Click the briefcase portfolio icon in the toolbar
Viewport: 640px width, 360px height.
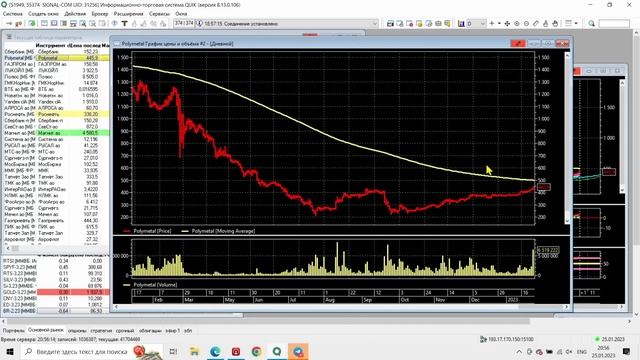click(x=438, y=24)
